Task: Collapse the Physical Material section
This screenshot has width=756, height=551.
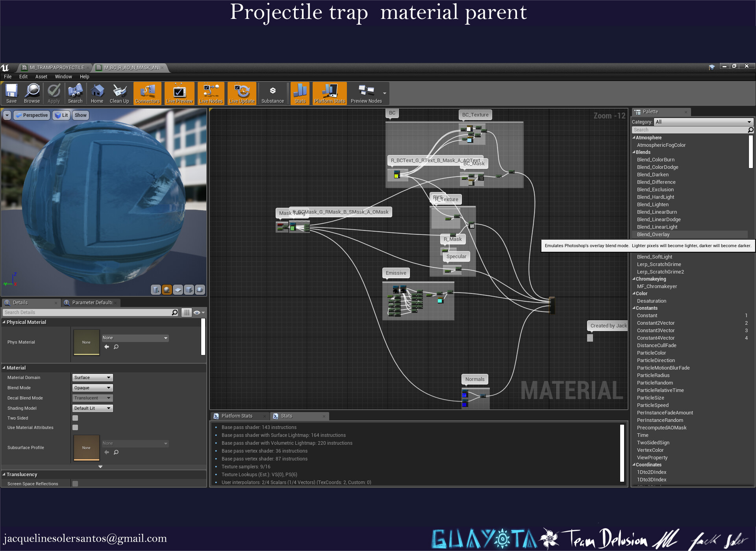Action: point(4,322)
